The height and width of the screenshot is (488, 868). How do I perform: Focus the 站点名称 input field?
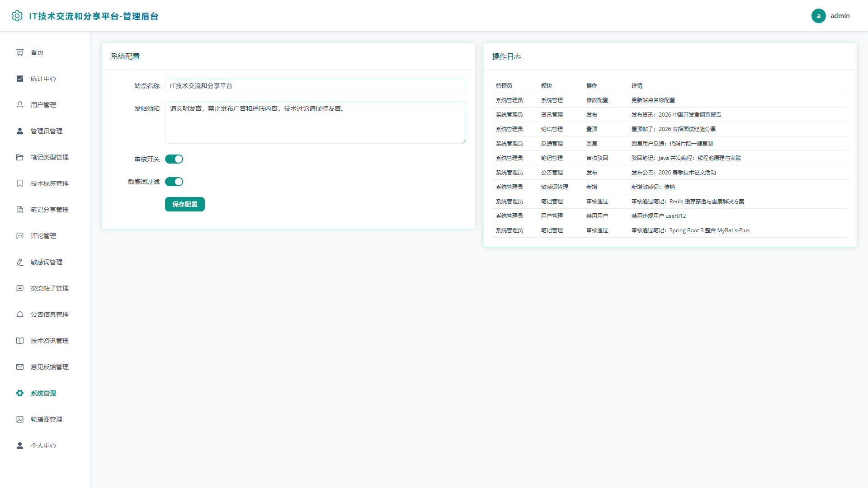point(316,86)
